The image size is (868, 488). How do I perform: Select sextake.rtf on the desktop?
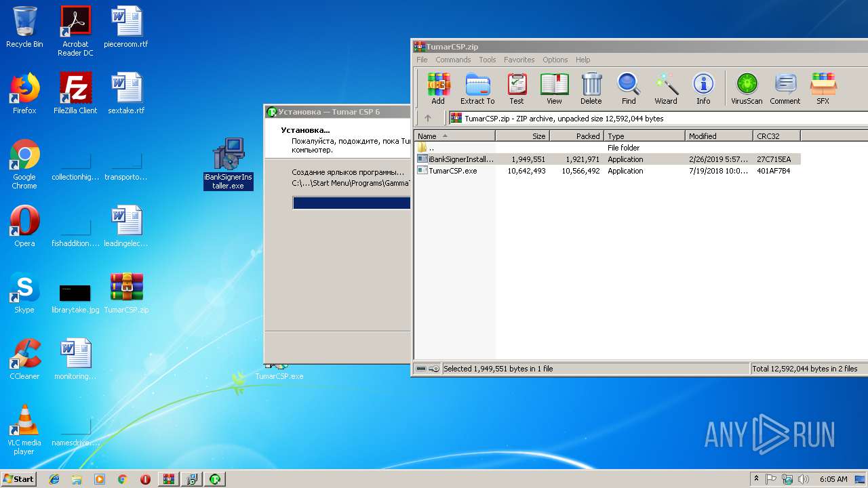pyautogui.click(x=126, y=94)
